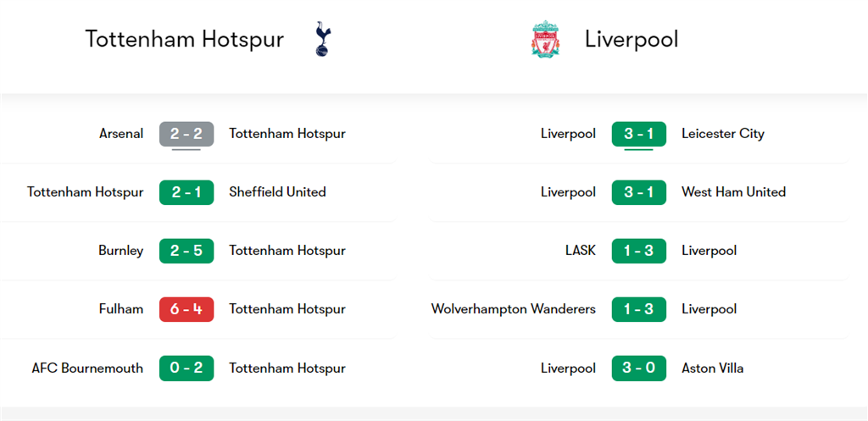Open the Tottenham 2 - 1 Sheffield United score
This screenshot has height=421, width=868.
pyautogui.click(x=186, y=192)
